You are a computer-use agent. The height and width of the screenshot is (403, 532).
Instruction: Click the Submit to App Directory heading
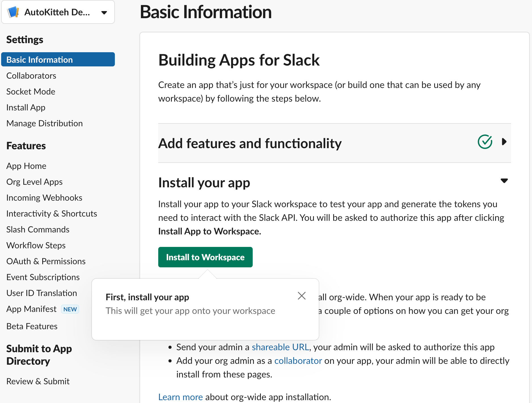pos(39,355)
